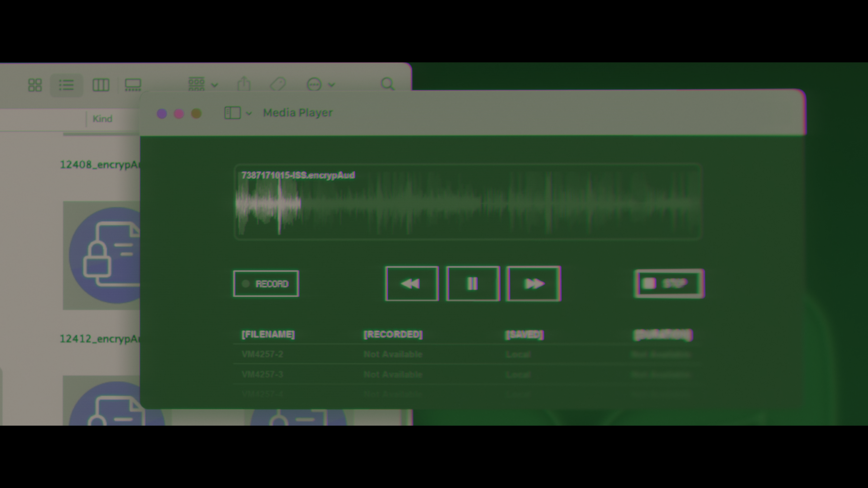868x488 pixels.
Task: Click the Finder search magnifier icon
Action: (387, 84)
